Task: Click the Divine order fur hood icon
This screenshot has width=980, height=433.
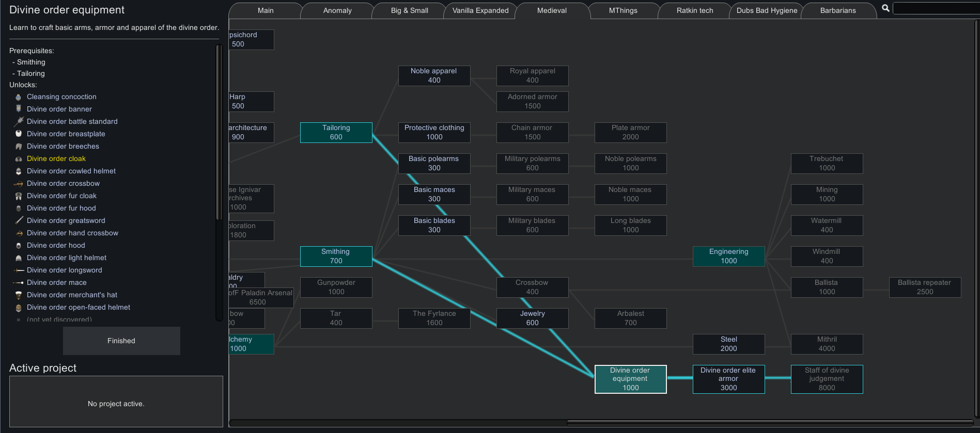Action: (19, 209)
